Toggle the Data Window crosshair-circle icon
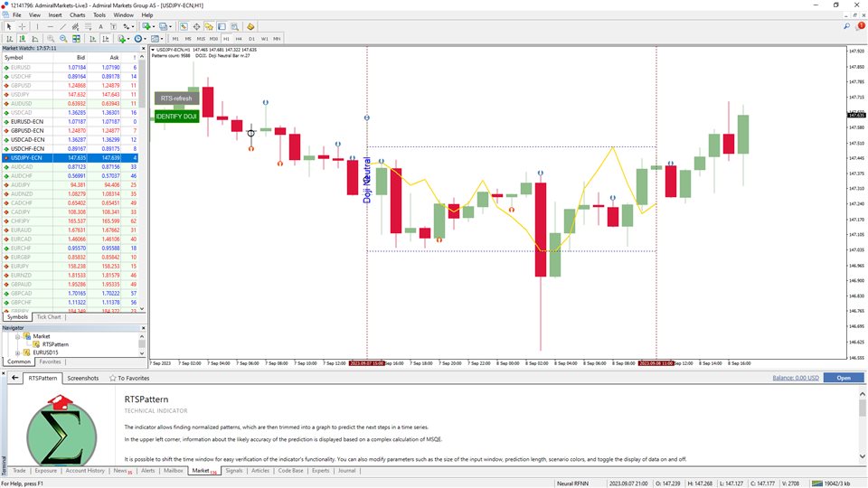Viewport: 868px width, 488px height. click(196, 26)
